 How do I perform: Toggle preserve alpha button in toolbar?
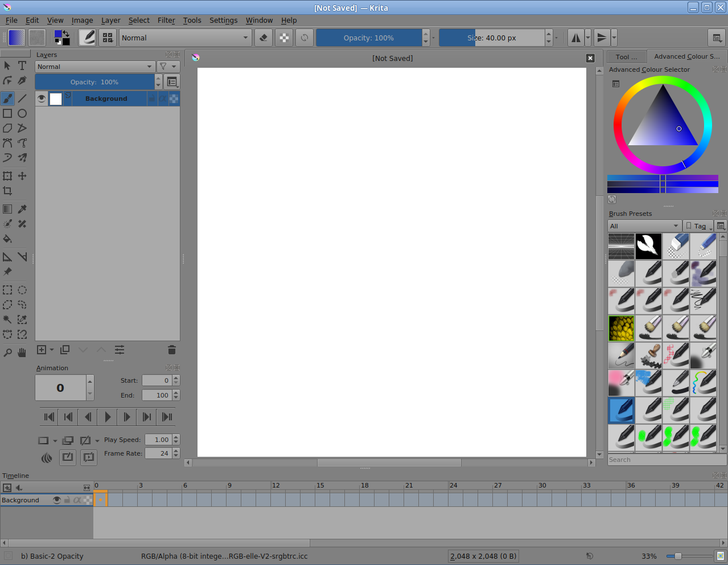pos(284,38)
